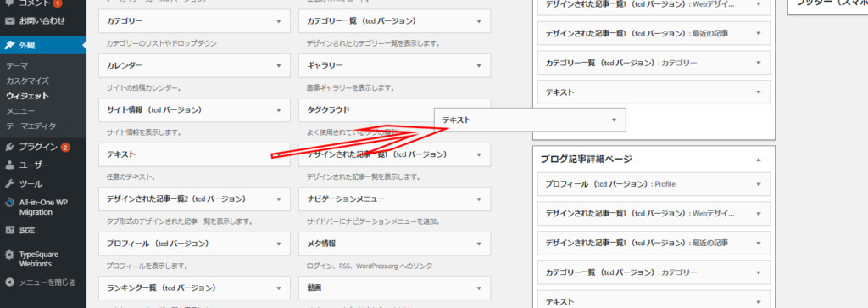Open the ユーザー menu label
Viewport: 868px width, 308px height.
click(34, 165)
